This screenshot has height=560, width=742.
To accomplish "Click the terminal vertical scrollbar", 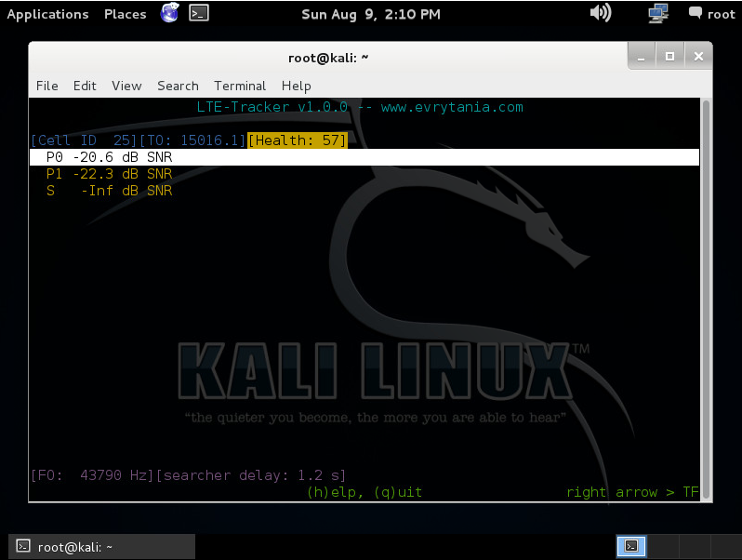I will (x=706, y=300).
